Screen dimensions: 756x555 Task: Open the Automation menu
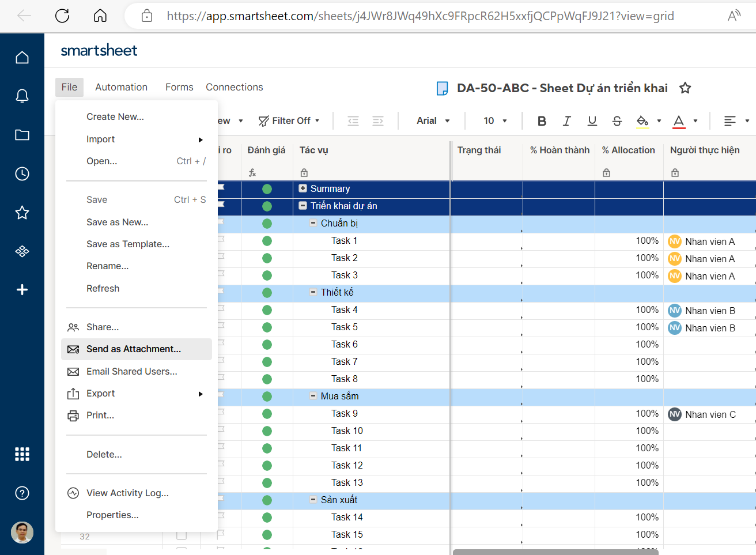[121, 87]
